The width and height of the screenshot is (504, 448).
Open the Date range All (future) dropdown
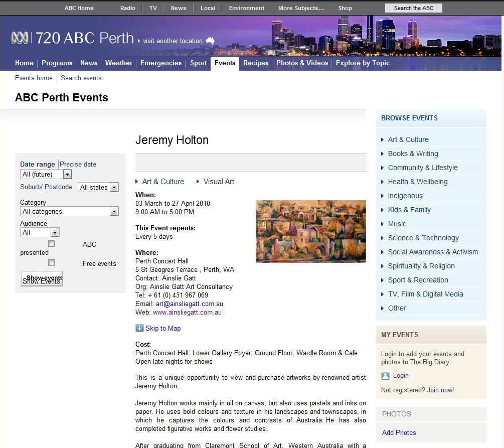coord(46,174)
